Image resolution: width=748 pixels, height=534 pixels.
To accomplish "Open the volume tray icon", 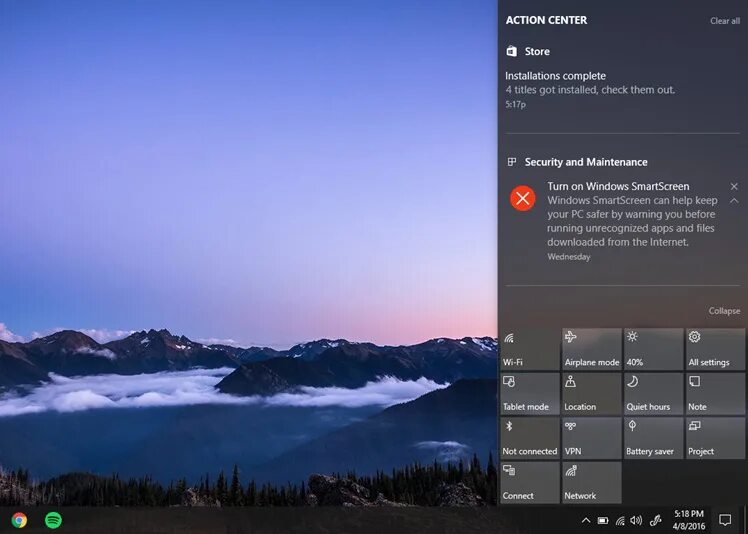I will [636, 520].
